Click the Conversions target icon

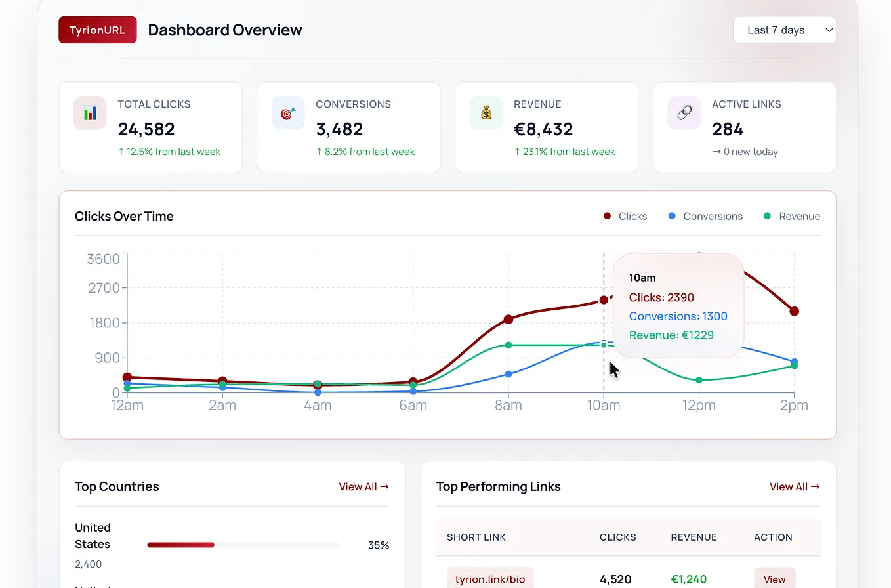(x=288, y=113)
